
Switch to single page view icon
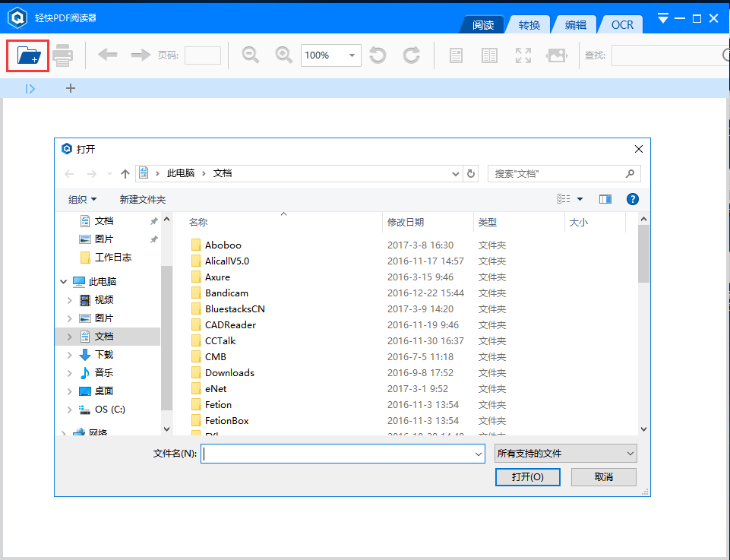tap(455, 55)
